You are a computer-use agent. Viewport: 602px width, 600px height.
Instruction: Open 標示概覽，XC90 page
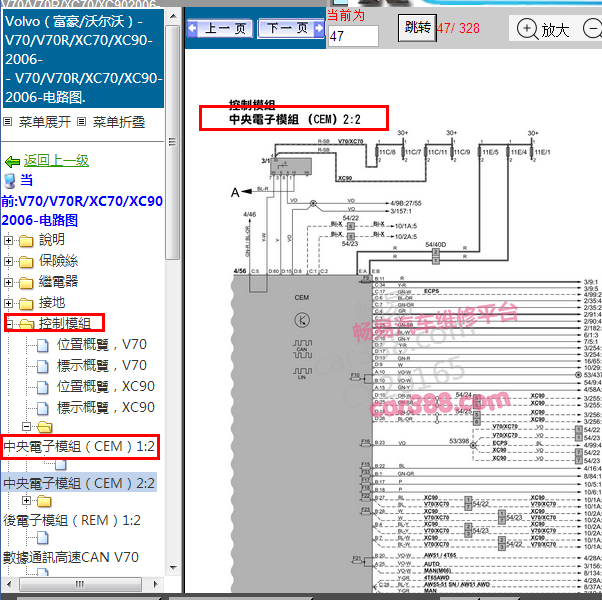[x=106, y=407]
